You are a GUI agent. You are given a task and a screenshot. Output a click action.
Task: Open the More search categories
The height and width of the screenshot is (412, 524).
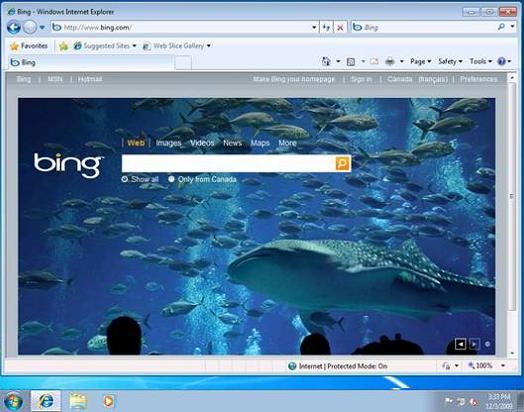(x=287, y=143)
